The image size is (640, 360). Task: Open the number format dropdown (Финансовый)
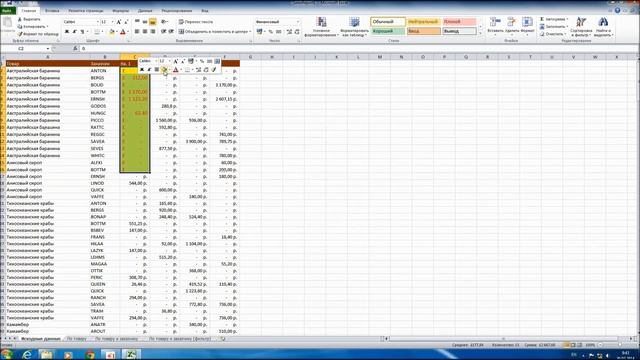tap(298, 22)
